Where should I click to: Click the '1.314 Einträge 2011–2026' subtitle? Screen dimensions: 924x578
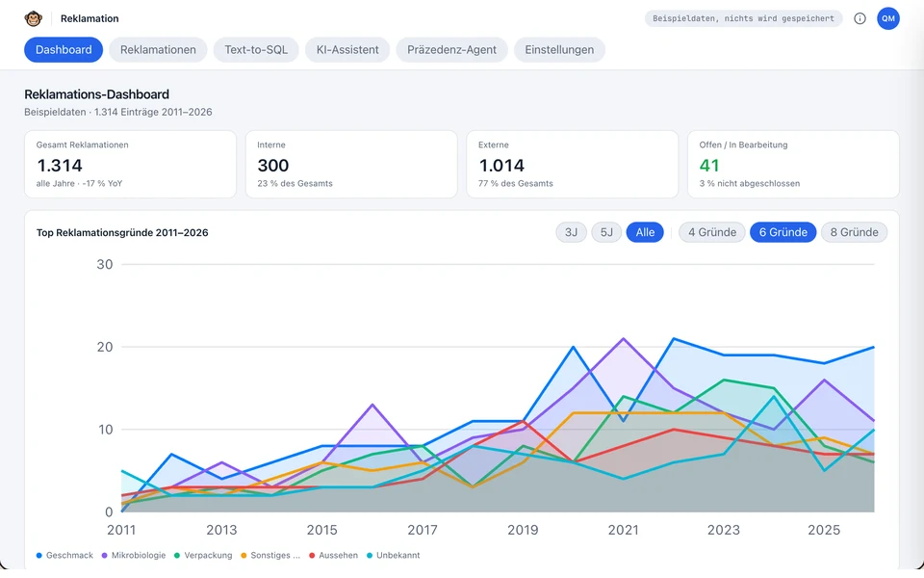[153, 112]
